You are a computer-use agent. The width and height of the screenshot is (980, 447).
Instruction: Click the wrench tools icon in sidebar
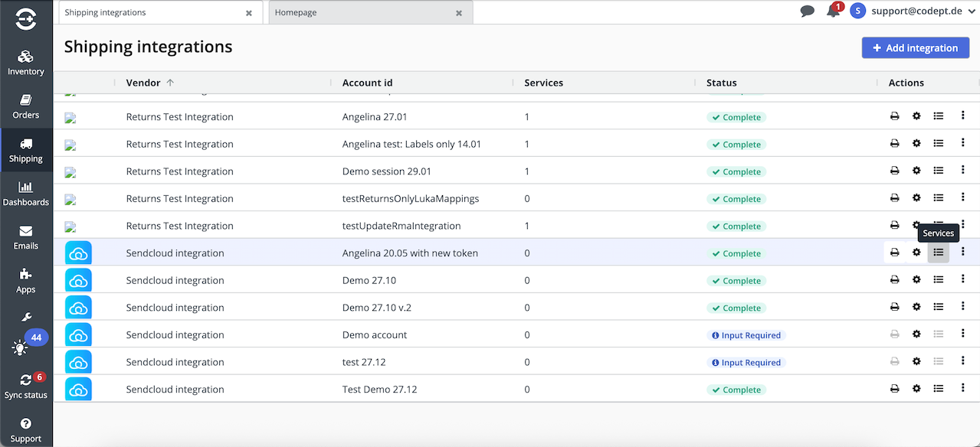point(26,317)
